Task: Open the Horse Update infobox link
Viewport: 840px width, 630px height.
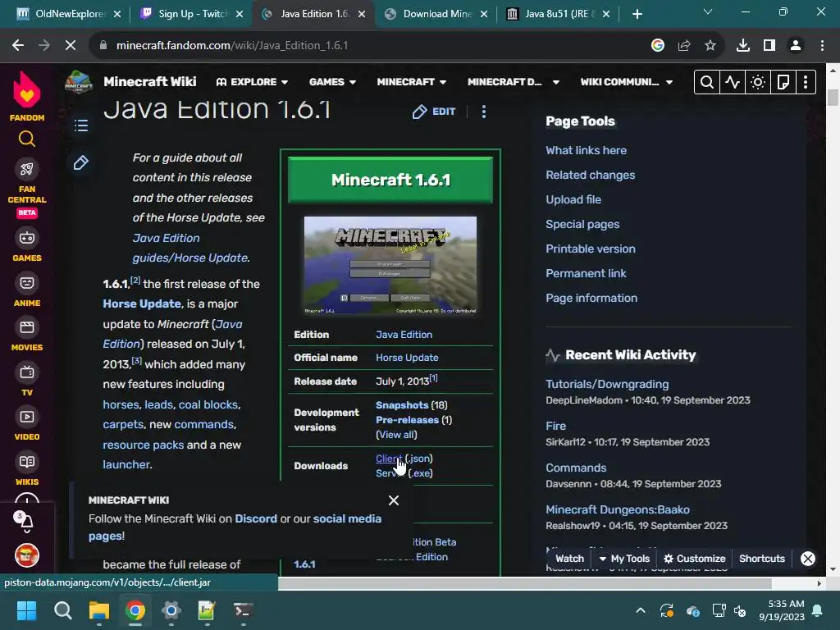Action: [x=407, y=358]
